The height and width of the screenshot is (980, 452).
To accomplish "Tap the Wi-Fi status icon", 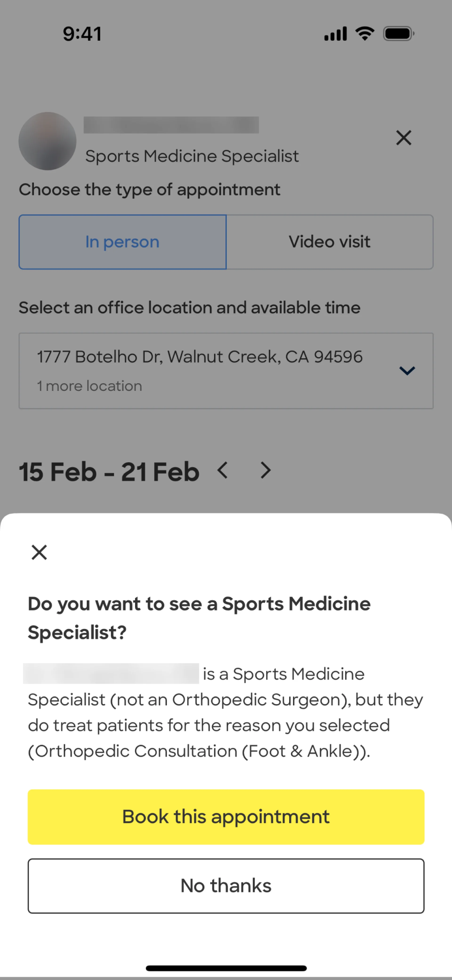I will point(365,33).
